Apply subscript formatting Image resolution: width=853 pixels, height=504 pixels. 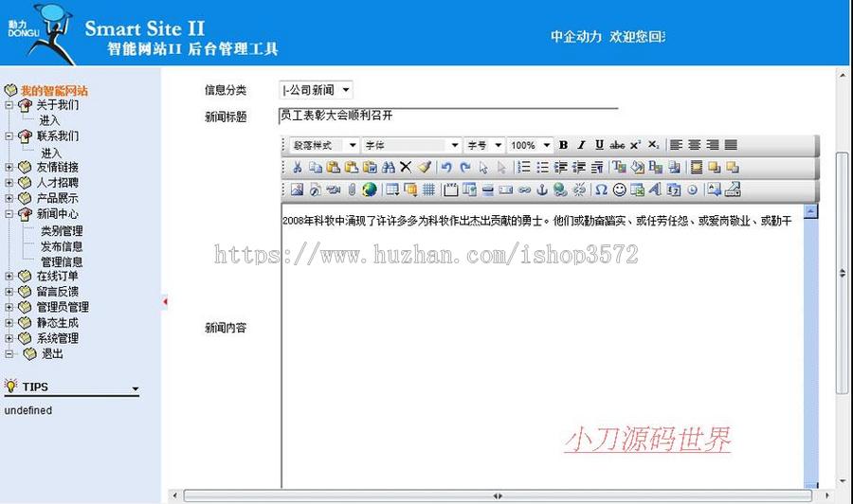tap(653, 145)
